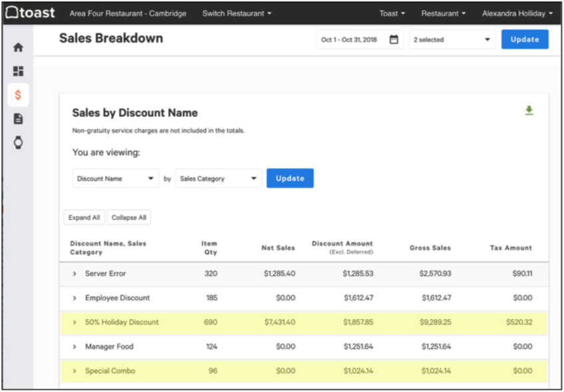Expand the Employee Discount row
This screenshot has width=564, height=392.
coord(74,298)
